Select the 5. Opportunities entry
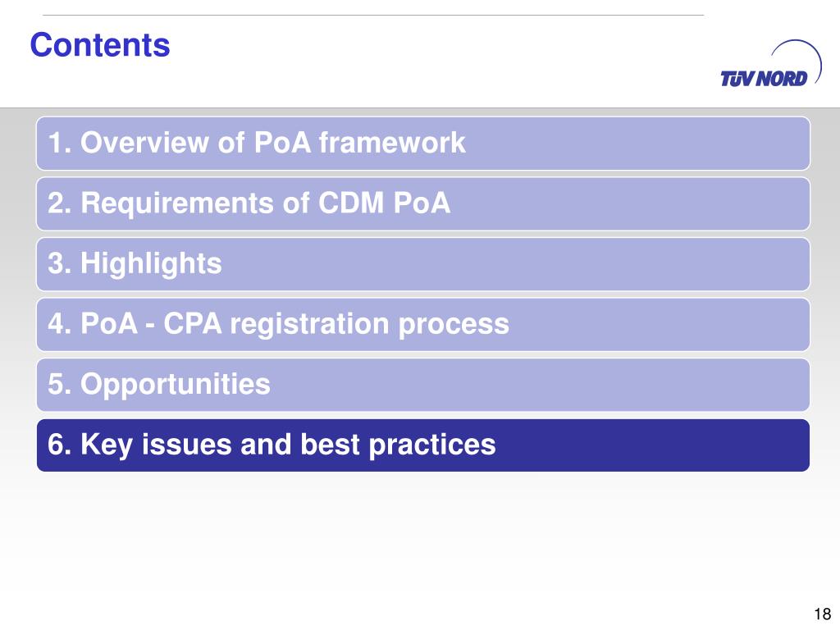Screen dimensions: 840x630 coord(423,386)
